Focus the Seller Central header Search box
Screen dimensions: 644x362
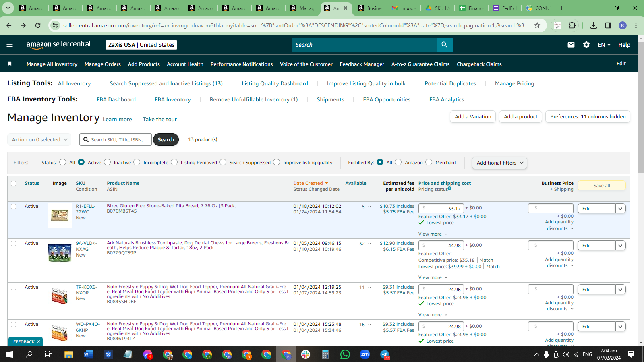(364, 45)
